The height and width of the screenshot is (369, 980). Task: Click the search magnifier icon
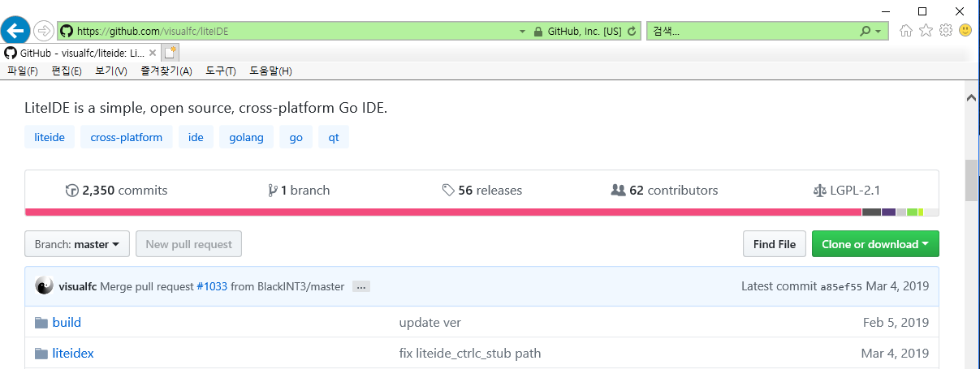click(x=866, y=32)
